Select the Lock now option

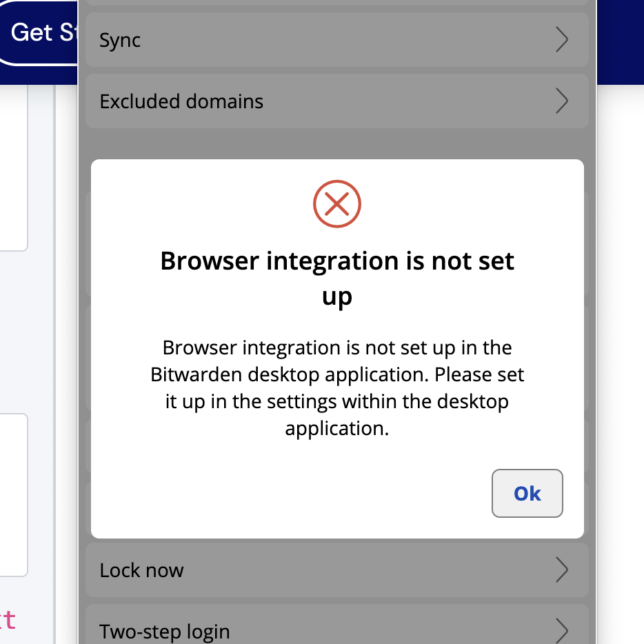pos(276,570)
